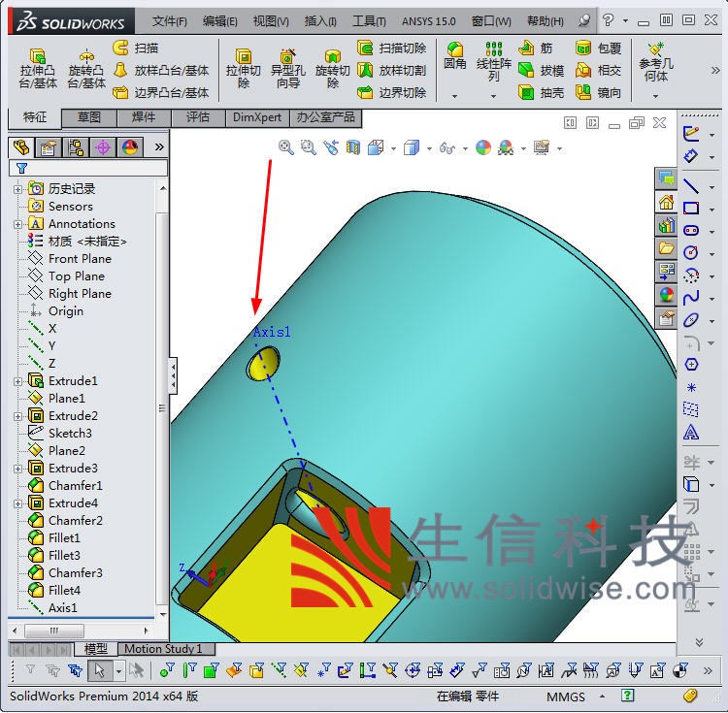728x713 pixels.
Task: Select the 旋转凸台/基体 revolve boss tool
Action: (x=86, y=68)
